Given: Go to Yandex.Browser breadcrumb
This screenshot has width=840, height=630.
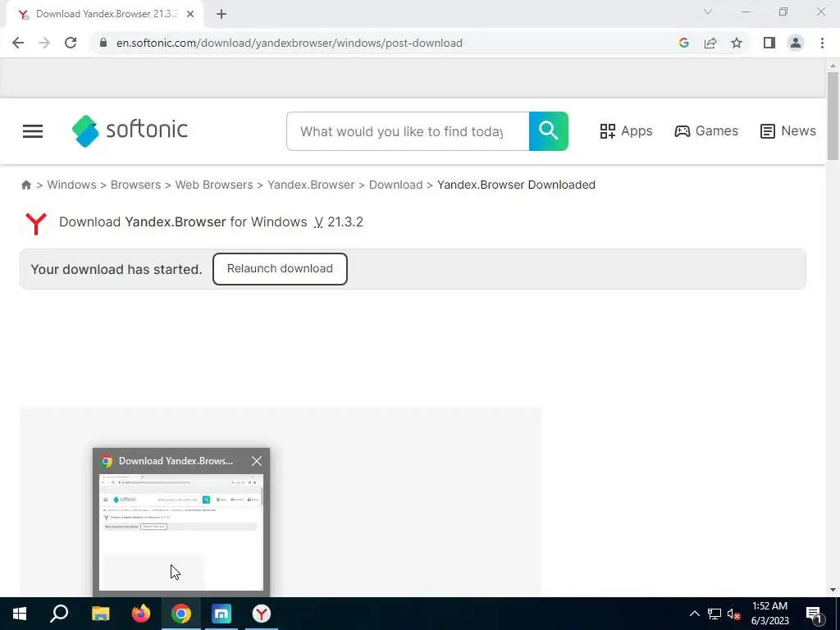Looking at the screenshot, I should tap(311, 185).
